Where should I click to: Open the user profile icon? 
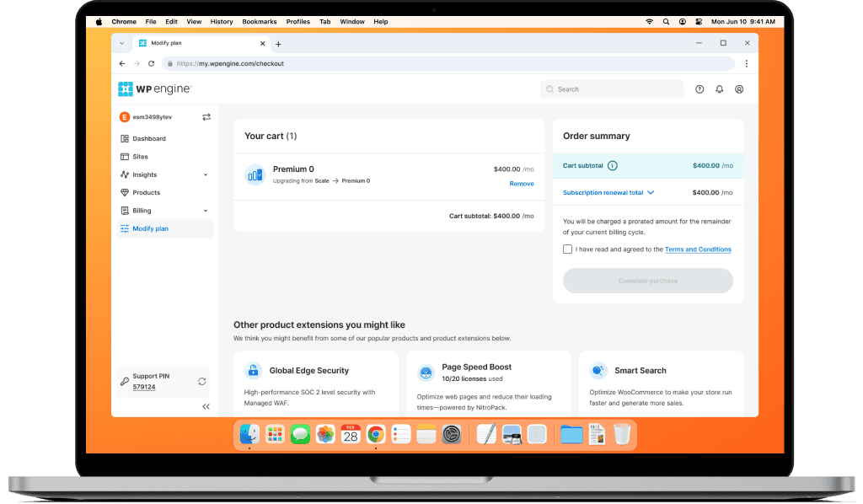point(739,89)
